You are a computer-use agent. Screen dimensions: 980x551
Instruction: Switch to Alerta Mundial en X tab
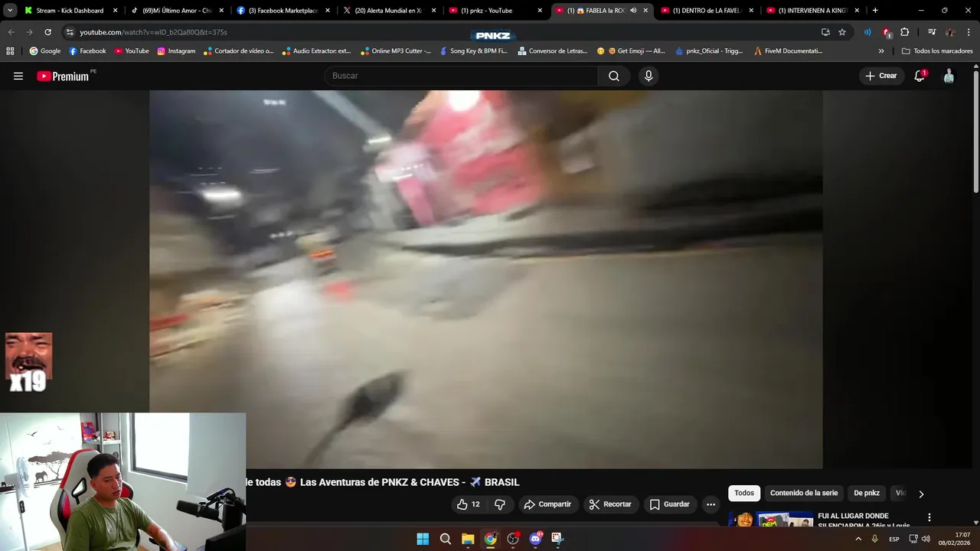(388, 11)
